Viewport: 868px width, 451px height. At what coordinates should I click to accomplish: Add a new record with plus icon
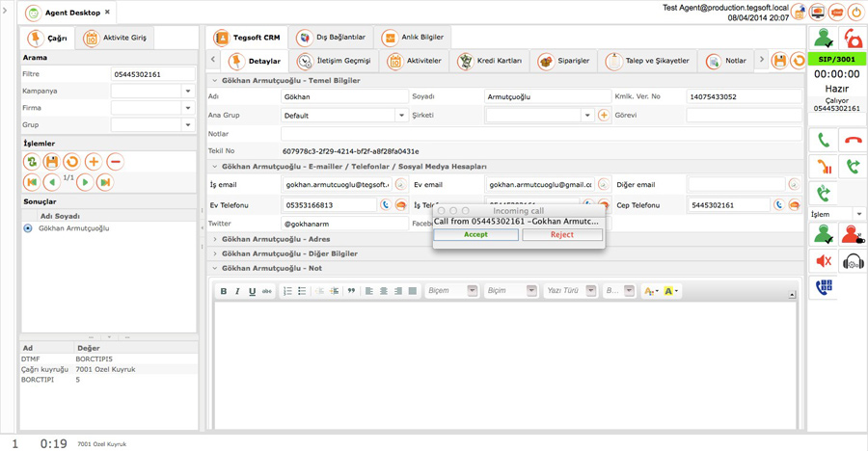[x=94, y=162]
